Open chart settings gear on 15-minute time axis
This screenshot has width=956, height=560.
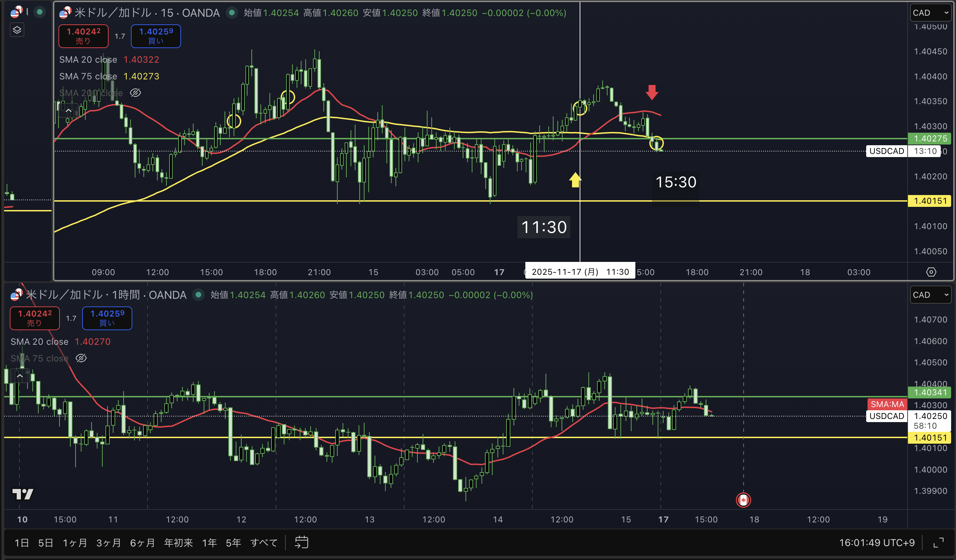931,272
